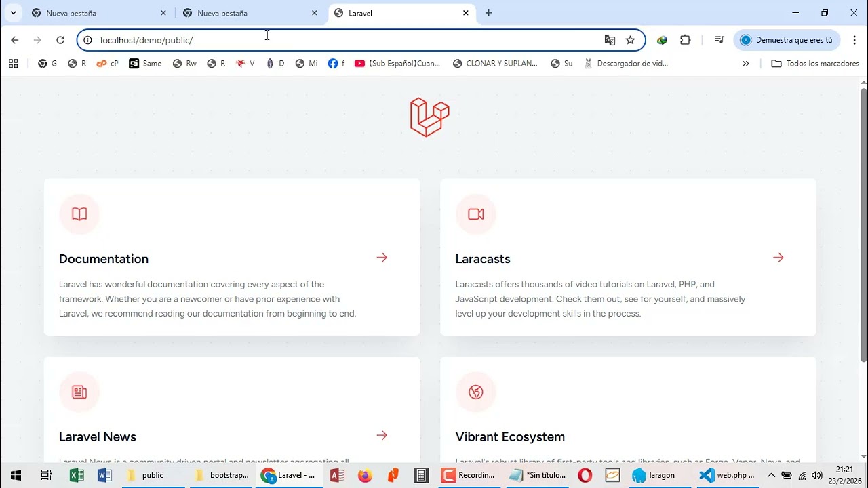Click the colorful extension icon beside the star
The image size is (868, 488).
(x=662, y=40)
